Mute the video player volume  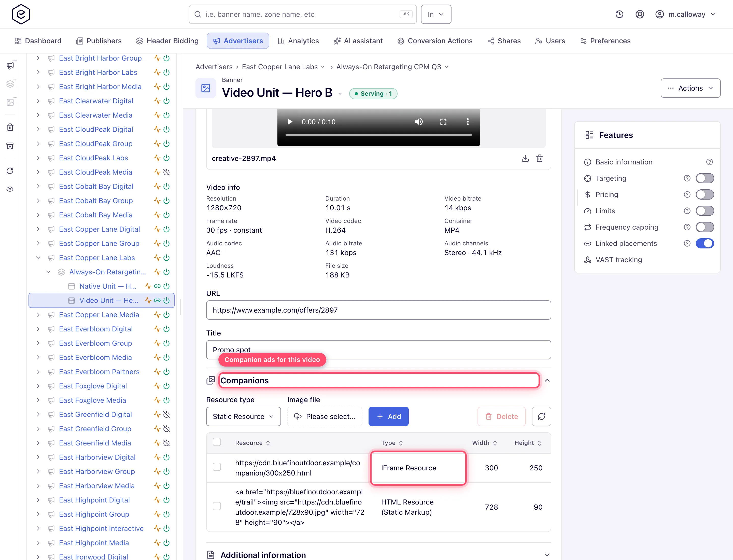[419, 122]
